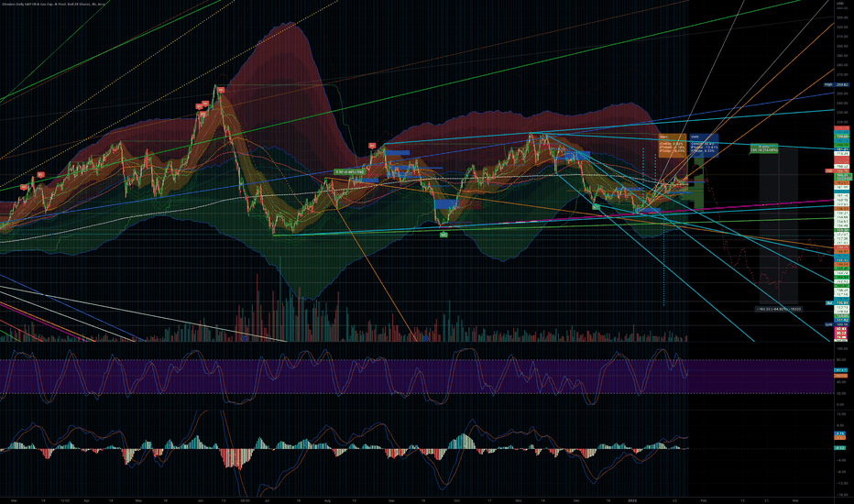Click the Feb label on the time axis

click(x=704, y=499)
